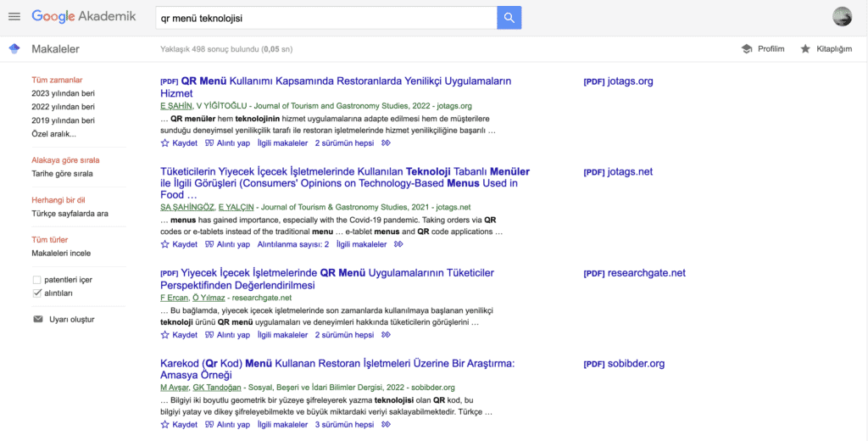868x441 pixels.
Task: Open İlgili makaleler for F Ercan result
Action: point(282,335)
